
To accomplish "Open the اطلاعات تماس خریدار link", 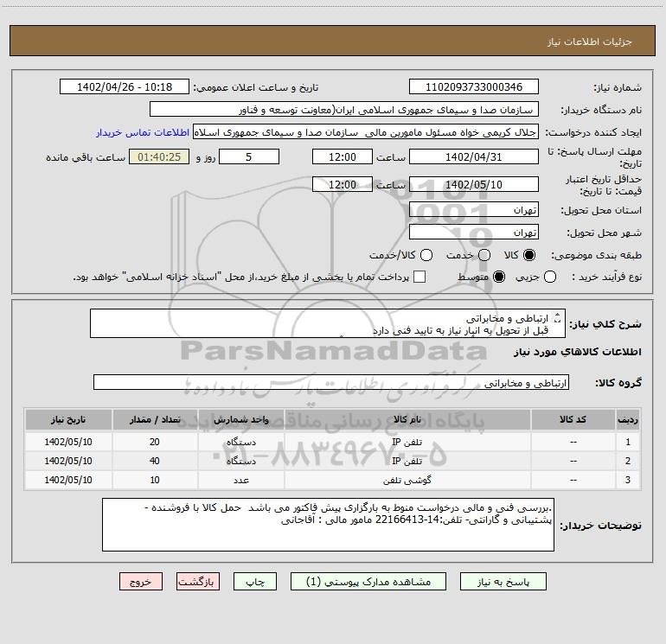I will coord(143,132).
